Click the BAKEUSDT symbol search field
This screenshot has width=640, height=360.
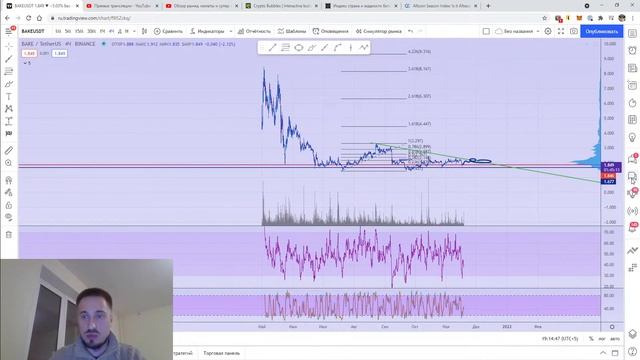click(34, 31)
